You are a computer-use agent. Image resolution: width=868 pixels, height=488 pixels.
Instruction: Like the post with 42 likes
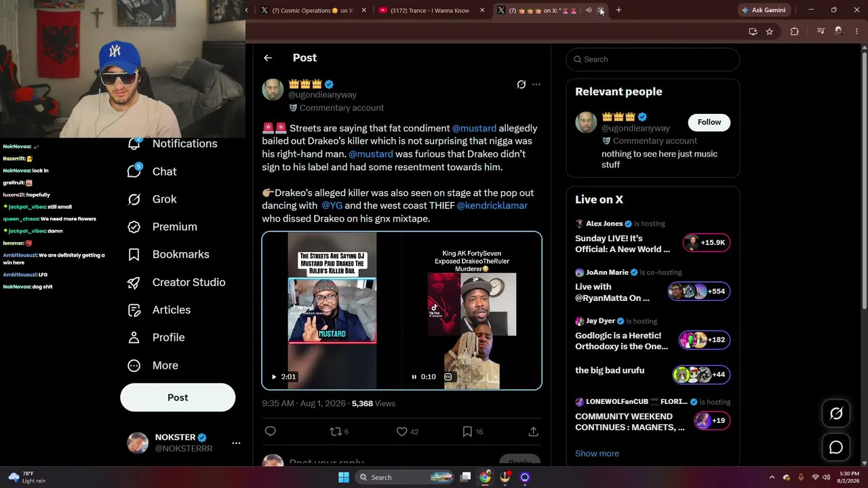[x=407, y=432]
